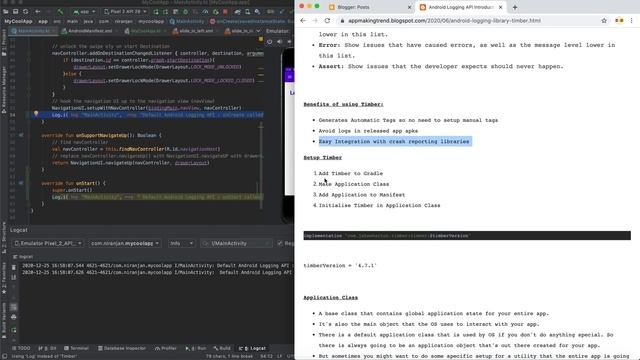Click the Logcat search filter field

pos(237,243)
